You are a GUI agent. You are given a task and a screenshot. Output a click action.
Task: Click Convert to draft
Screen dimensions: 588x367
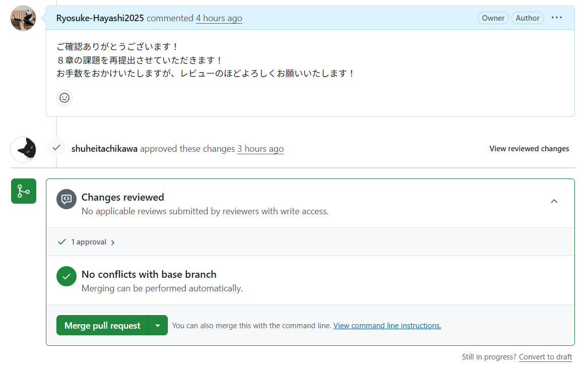546,356
